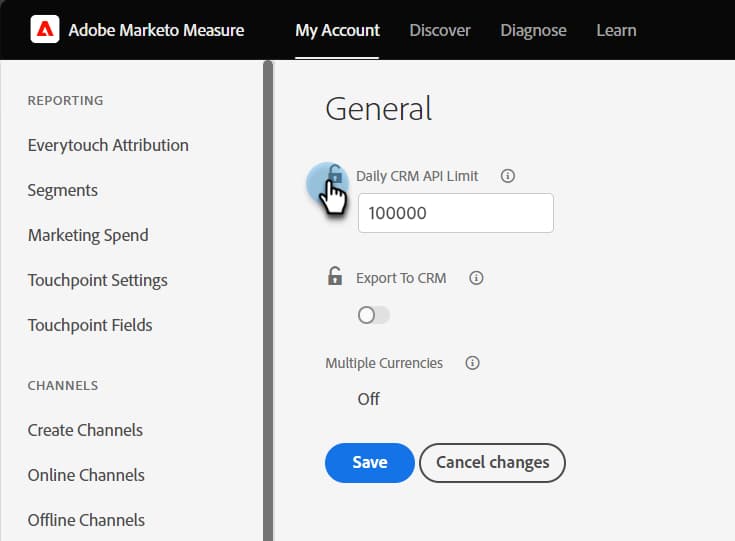
Task: Open the Learn tab
Action: (616, 30)
